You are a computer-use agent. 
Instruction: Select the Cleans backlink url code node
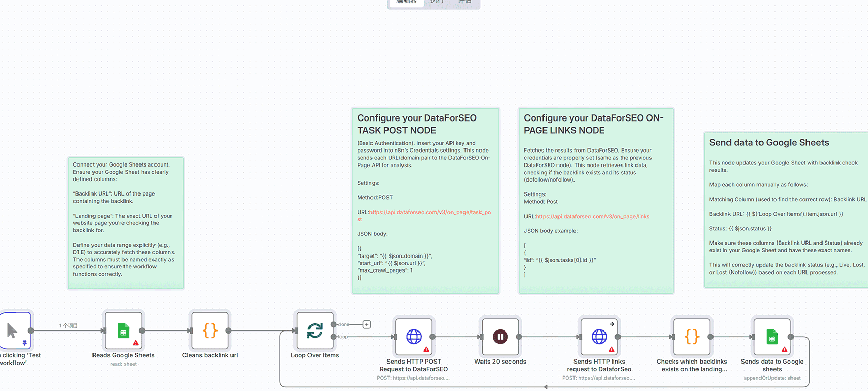pos(210,330)
